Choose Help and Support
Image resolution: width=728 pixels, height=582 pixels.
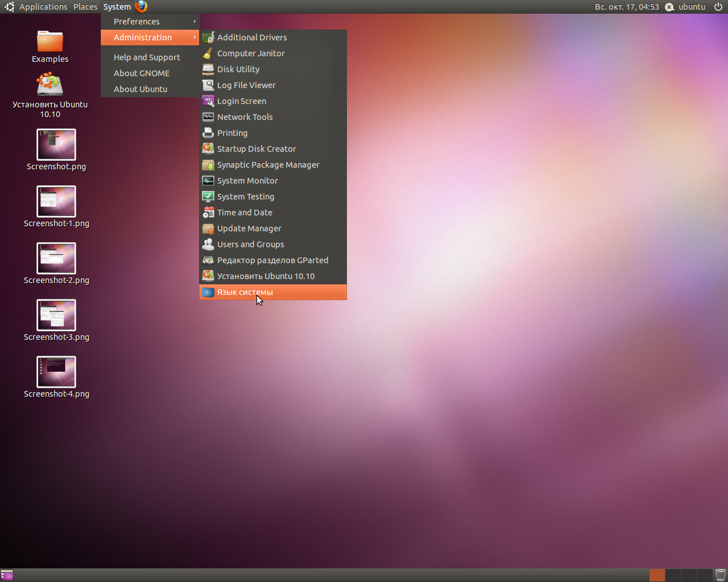(150, 57)
